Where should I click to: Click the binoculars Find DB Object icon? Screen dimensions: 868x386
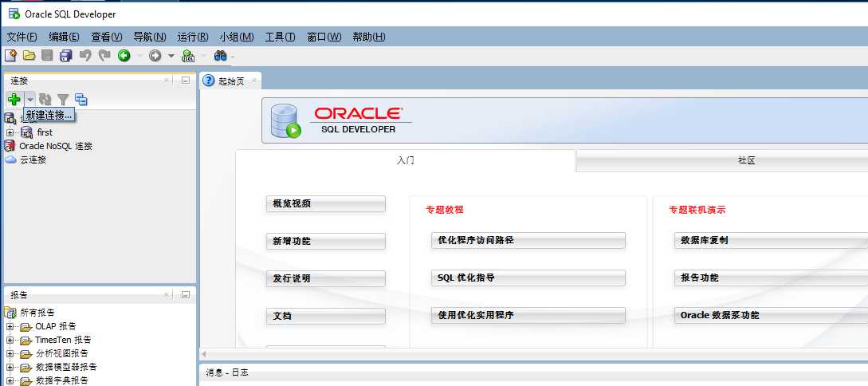pos(220,55)
